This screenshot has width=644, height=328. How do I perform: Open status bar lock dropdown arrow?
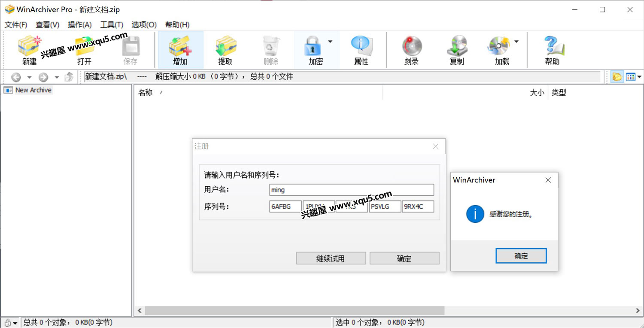[15, 323]
